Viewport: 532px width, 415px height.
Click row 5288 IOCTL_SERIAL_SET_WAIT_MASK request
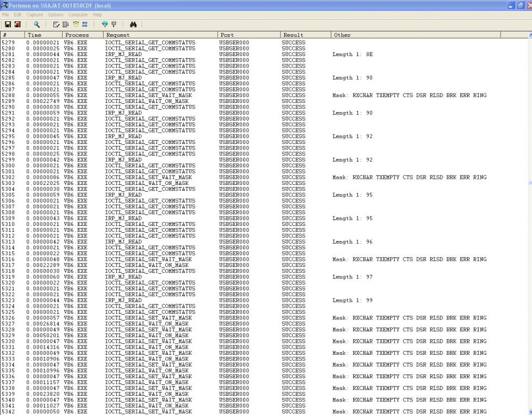(149, 96)
